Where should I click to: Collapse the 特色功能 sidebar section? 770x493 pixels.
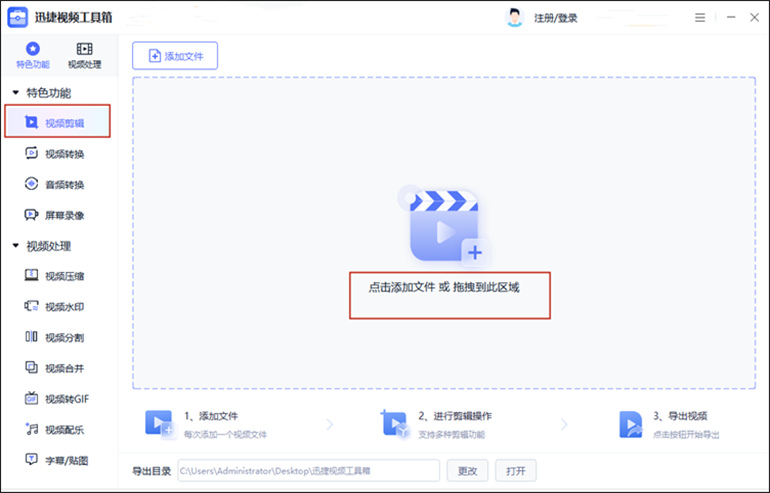pos(16,92)
